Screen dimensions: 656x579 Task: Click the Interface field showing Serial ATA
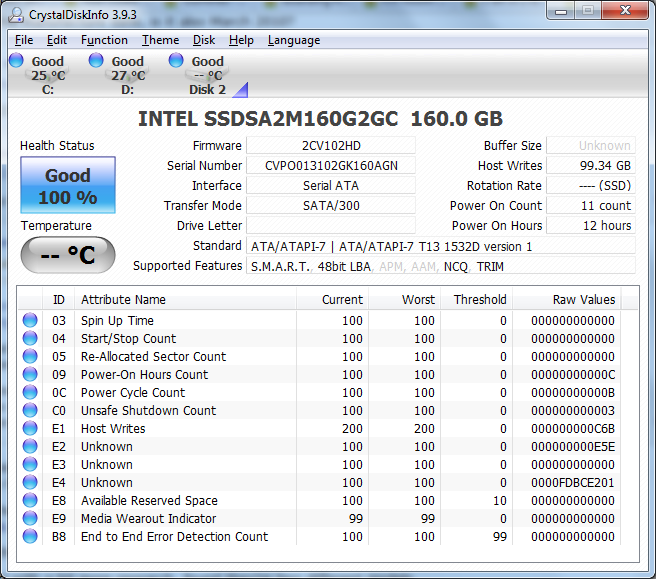pos(331,186)
